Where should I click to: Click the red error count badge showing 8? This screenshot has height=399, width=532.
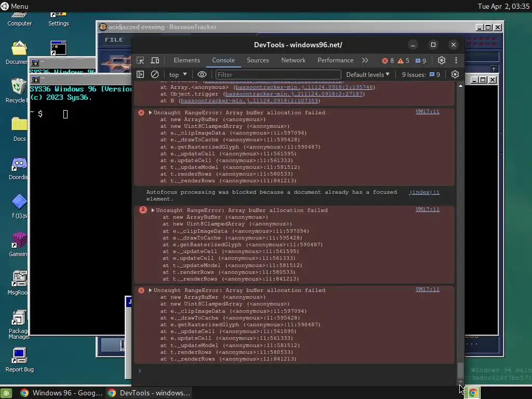388,61
